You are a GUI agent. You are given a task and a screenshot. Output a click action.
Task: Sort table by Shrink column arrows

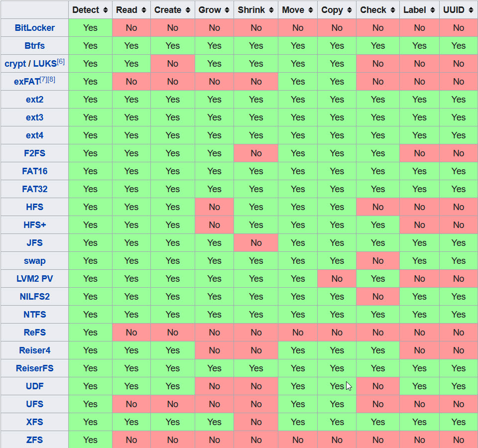tap(271, 10)
